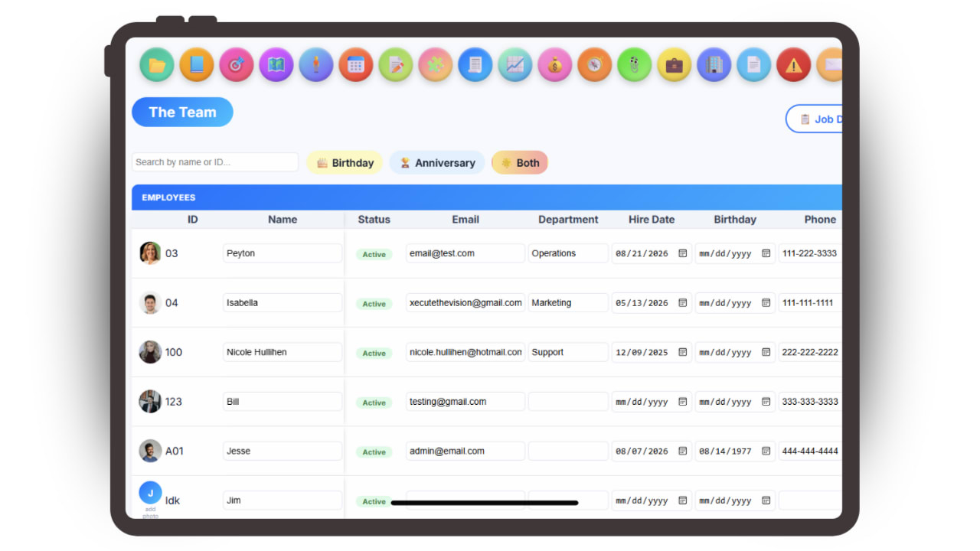The width and height of the screenshot is (980, 551).
Task: Open the orange book icon
Action: [197, 65]
